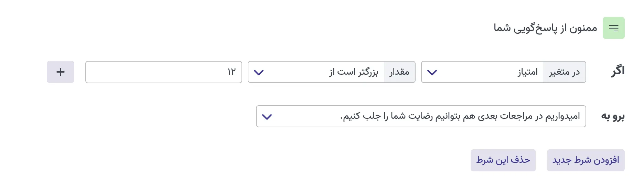Click the در متغیر prefix label
The width and height of the screenshot is (644, 192).
[564, 72]
